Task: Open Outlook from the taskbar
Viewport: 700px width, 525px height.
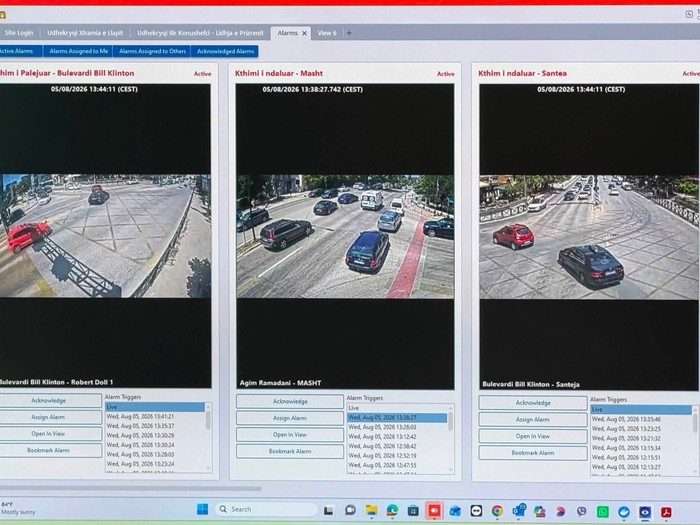Action: pyautogui.click(x=519, y=510)
